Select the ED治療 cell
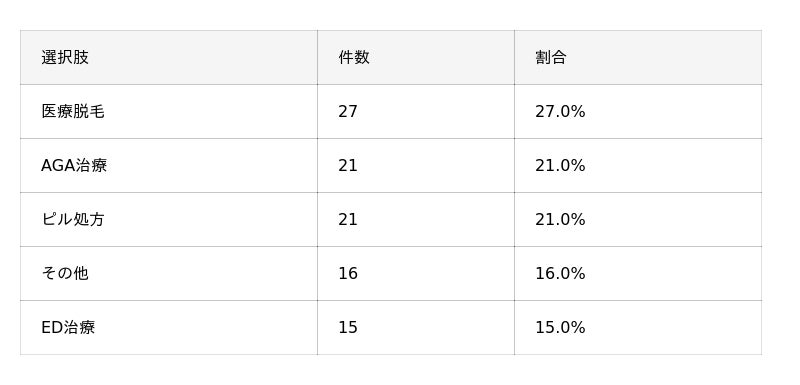The height and width of the screenshot is (385, 800). (x=169, y=327)
